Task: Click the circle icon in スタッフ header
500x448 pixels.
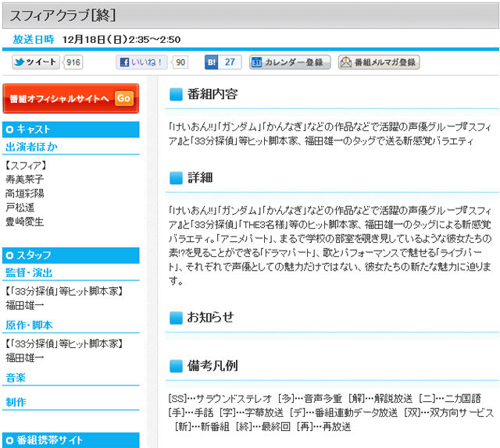Action: (x=9, y=255)
